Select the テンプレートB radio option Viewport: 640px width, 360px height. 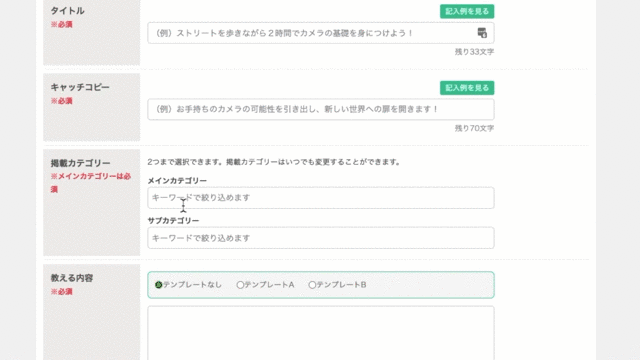pos(312,285)
